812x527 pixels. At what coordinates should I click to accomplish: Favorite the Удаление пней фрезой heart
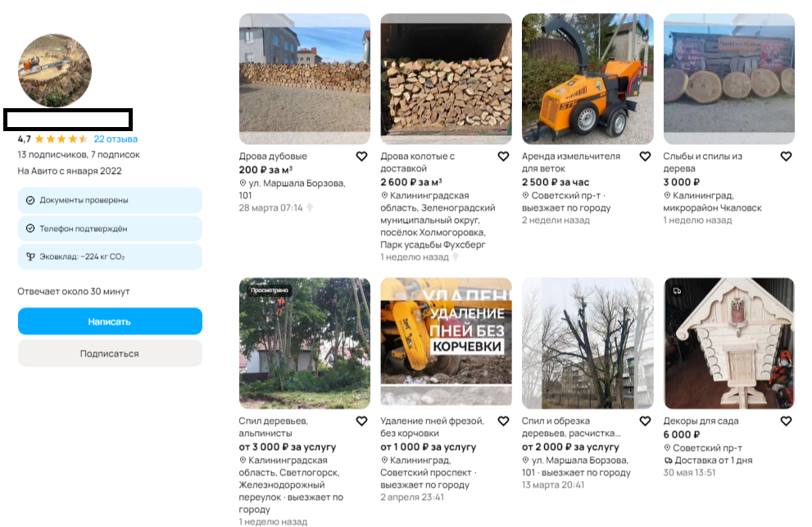tap(503, 420)
